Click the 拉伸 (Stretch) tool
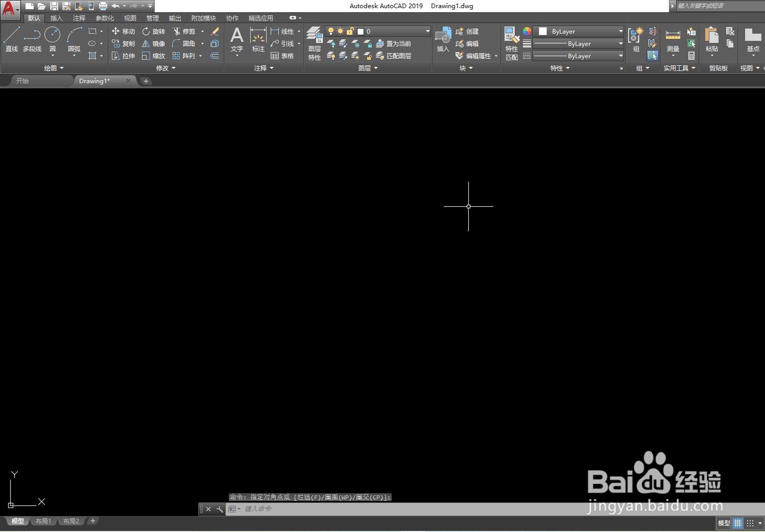 [x=123, y=56]
